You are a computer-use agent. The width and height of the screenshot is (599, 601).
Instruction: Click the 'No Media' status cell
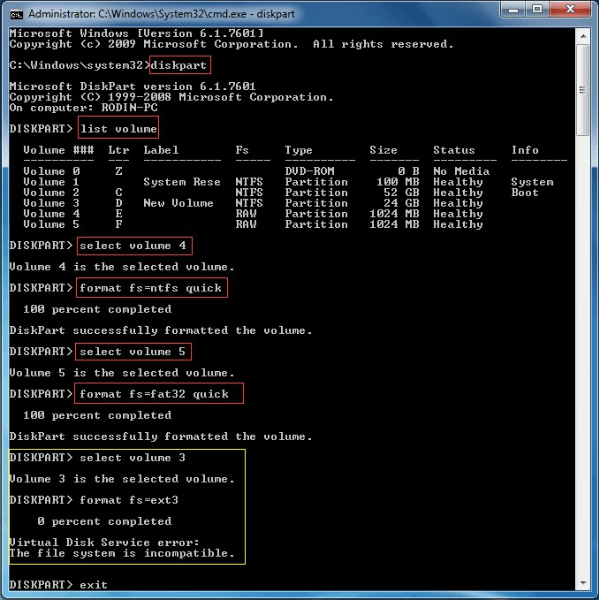coord(461,171)
